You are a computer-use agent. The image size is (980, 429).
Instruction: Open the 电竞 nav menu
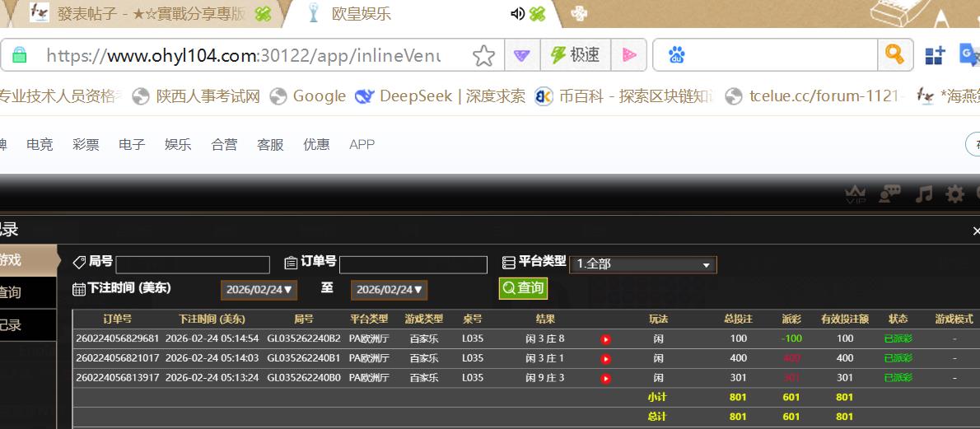point(40,145)
